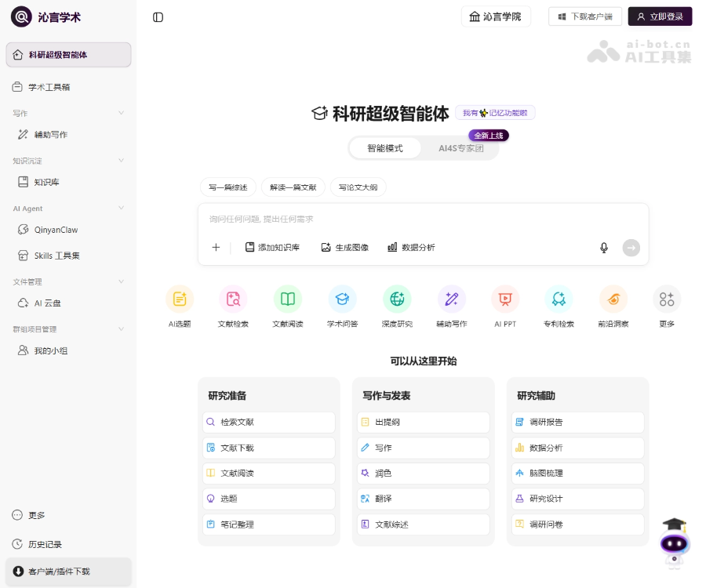The height and width of the screenshot is (588, 706).
Task: Collapse the 文件管理 sidebar section
Action: (x=121, y=281)
